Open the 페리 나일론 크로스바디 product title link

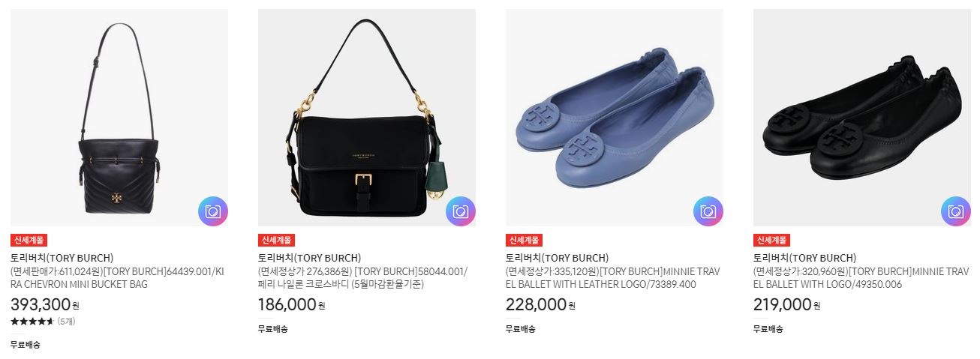363,278
